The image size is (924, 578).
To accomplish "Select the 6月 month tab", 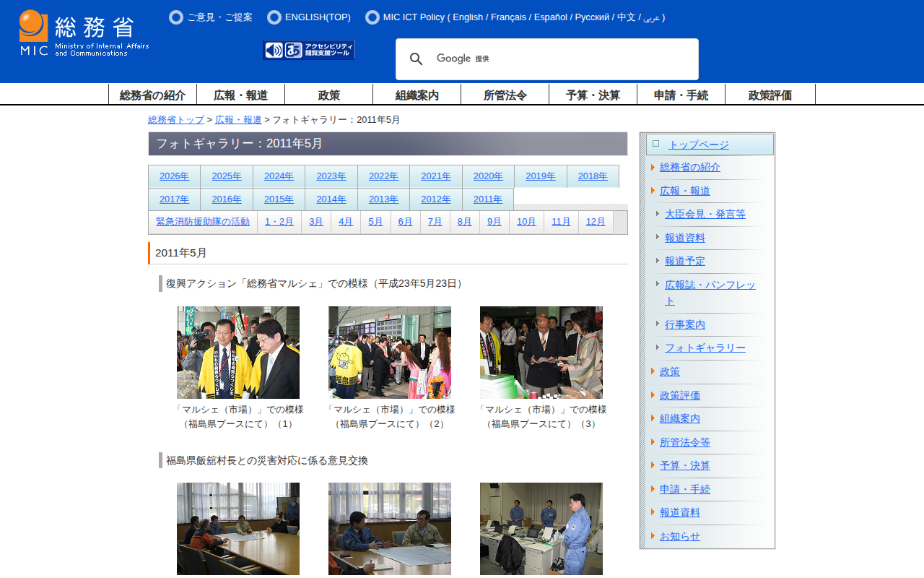I will pyautogui.click(x=405, y=222).
